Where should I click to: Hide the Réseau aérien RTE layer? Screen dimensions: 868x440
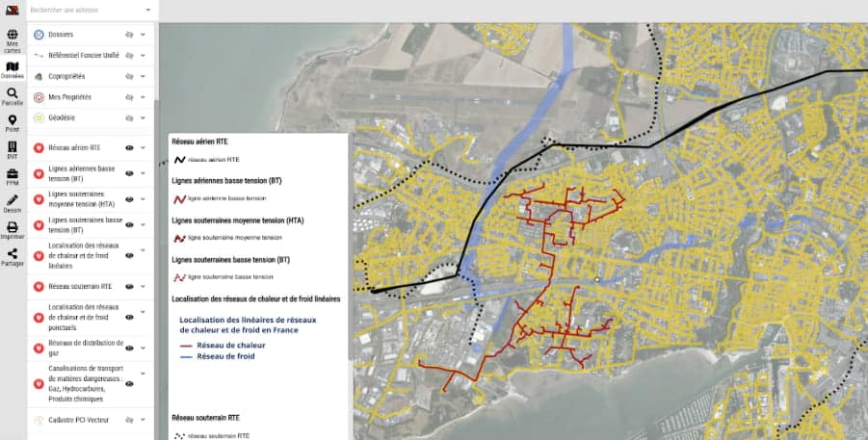click(x=129, y=148)
